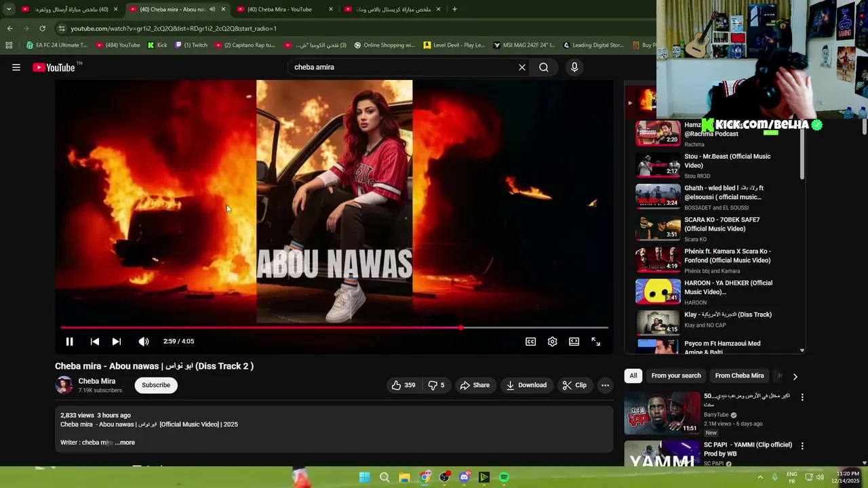Screen dimensions: 868x488
Task: Go back in browser history
Action: (9, 28)
